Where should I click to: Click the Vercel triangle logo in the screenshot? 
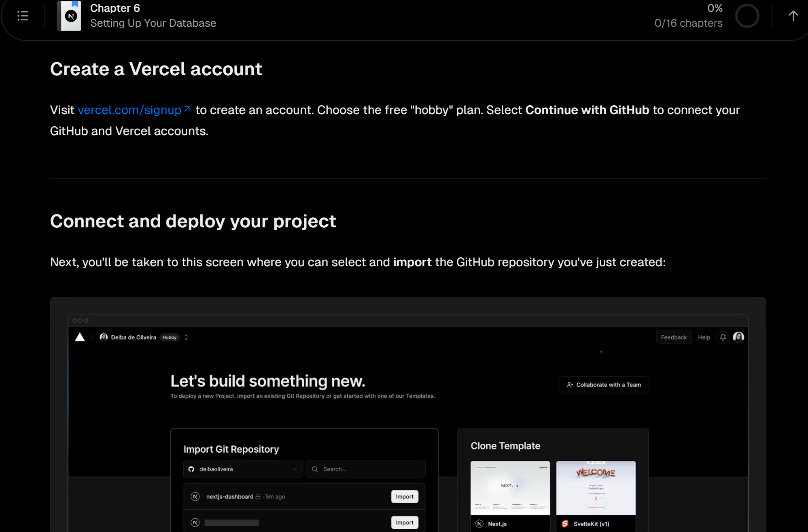pos(80,337)
